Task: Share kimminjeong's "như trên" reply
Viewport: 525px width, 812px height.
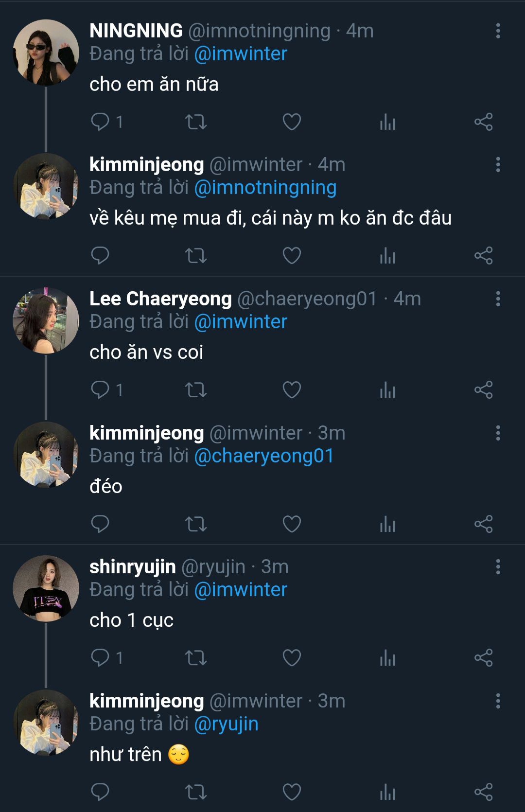Action: (x=483, y=792)
